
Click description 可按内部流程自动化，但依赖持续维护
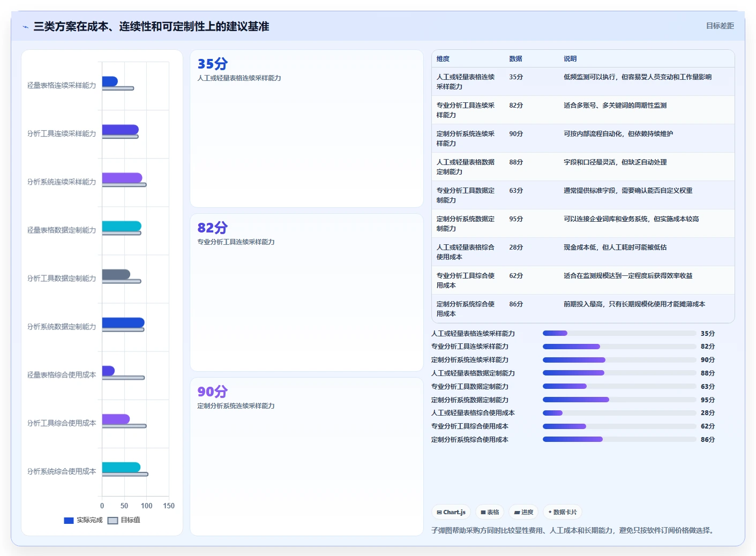(x=618, y=134)
